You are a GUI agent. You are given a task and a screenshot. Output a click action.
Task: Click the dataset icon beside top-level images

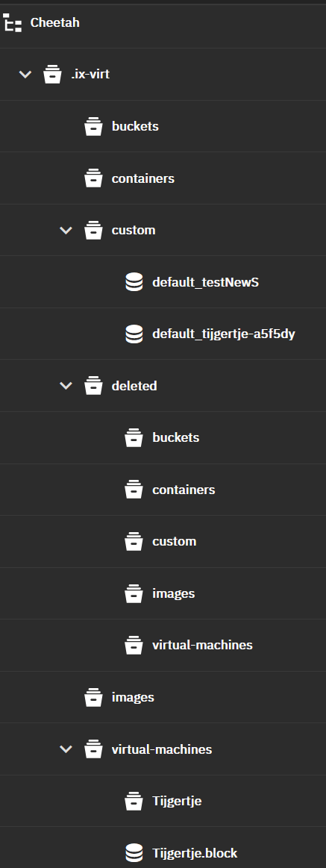tap(93, 697)
